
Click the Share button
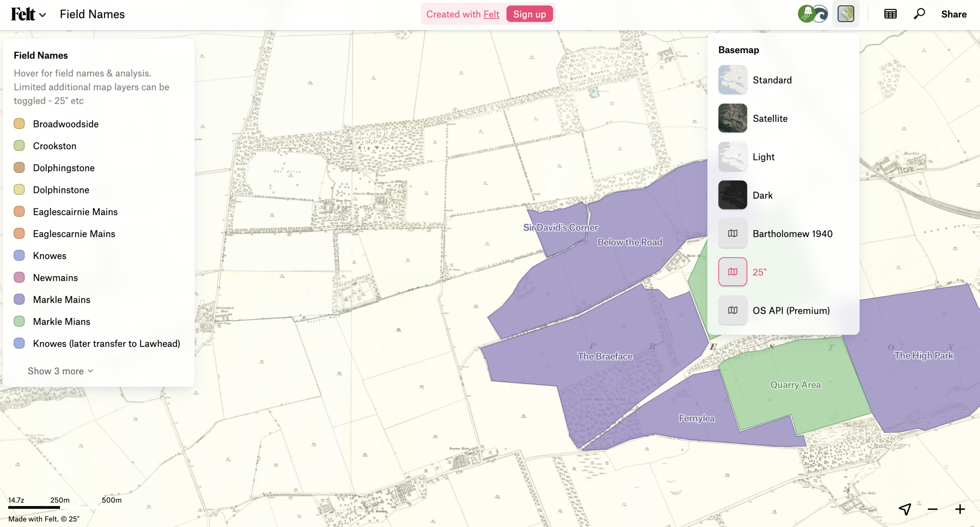point(954,14)
